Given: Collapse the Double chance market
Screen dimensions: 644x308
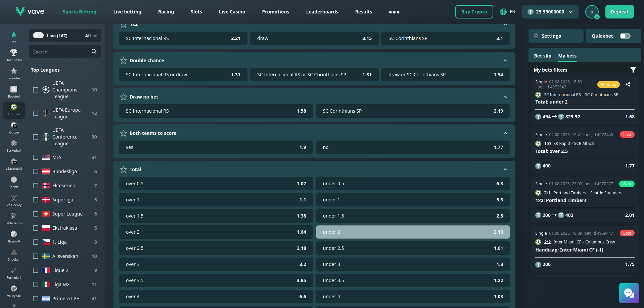Looking at the screenshot, I should pyautogui.click(x=505, y=61).
